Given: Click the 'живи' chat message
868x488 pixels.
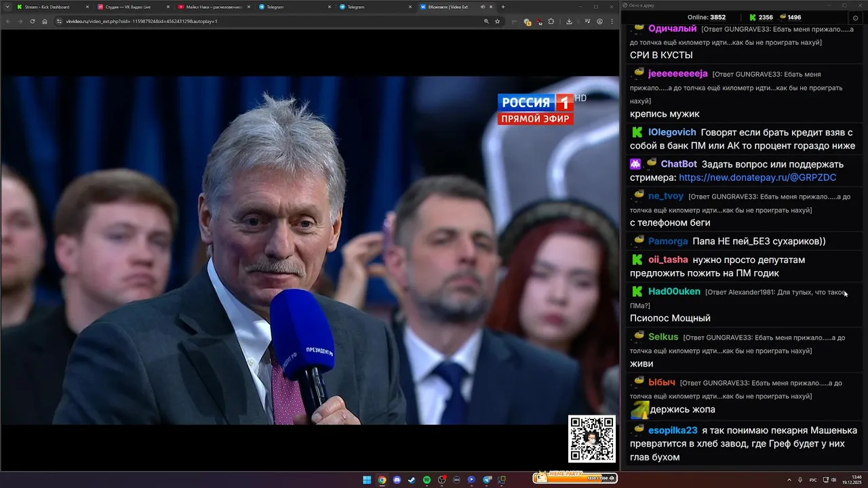Looking at the screenshot, I should coord(642,363).
